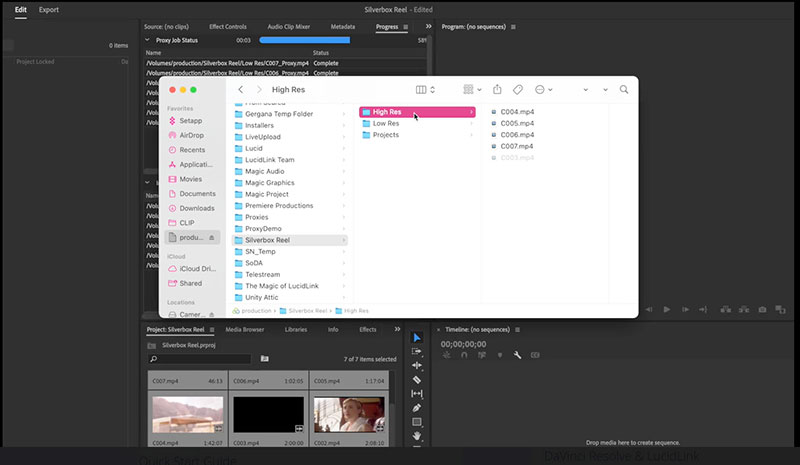Click the timeline wrench settings icon
Screen dimensions: 800x465
tap(517, 355)
